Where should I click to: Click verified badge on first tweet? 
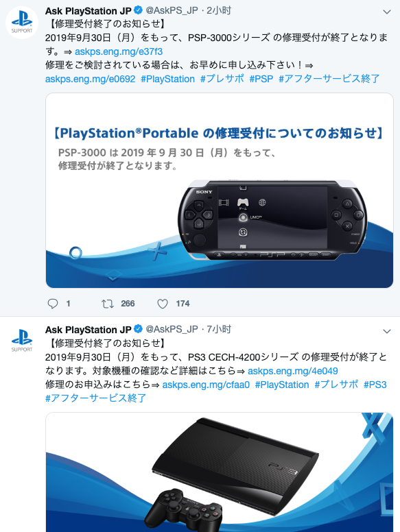point(138,10)
